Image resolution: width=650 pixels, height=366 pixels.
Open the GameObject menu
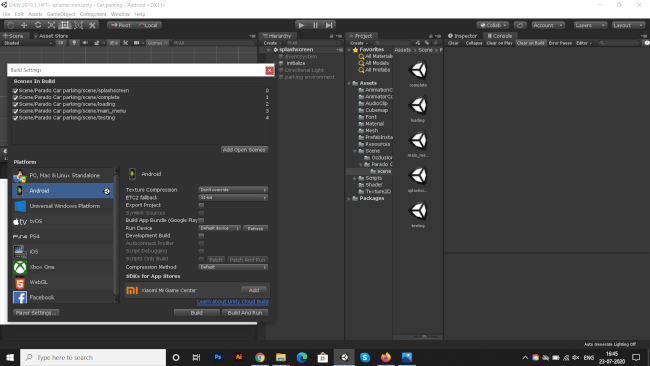pos(61,14)
